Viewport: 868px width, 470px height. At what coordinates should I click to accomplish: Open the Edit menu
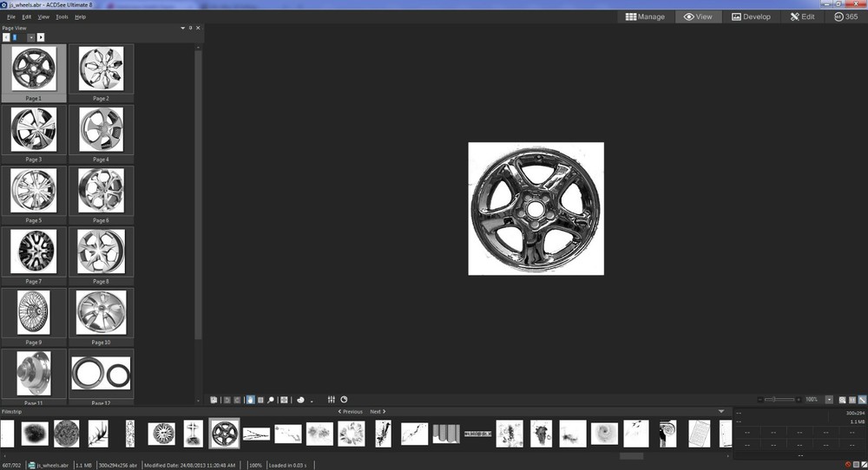click(x=27, y=16)
